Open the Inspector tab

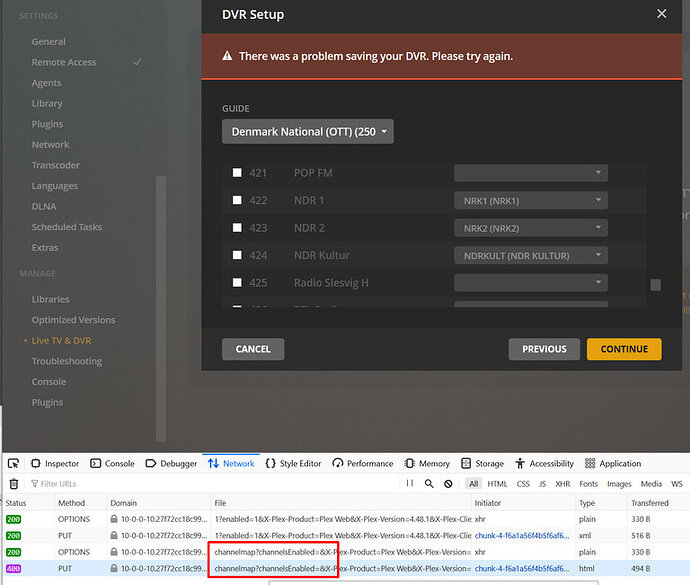pos(55,464)
